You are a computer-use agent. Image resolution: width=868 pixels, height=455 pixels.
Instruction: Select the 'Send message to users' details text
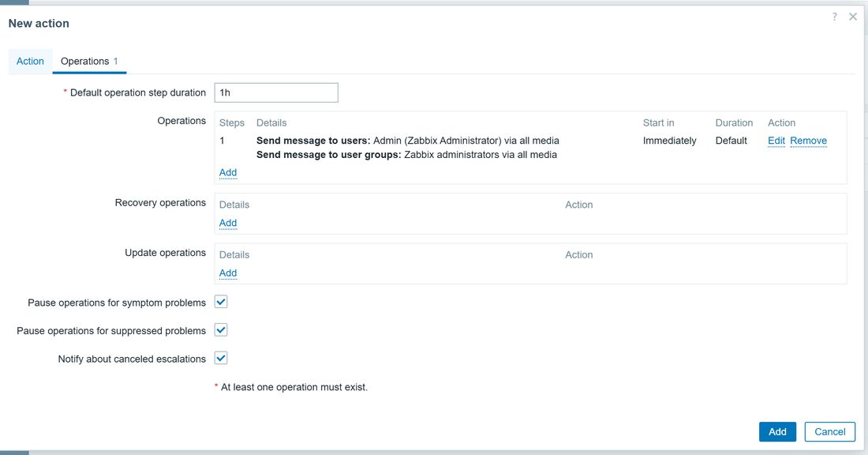[407, 141]
